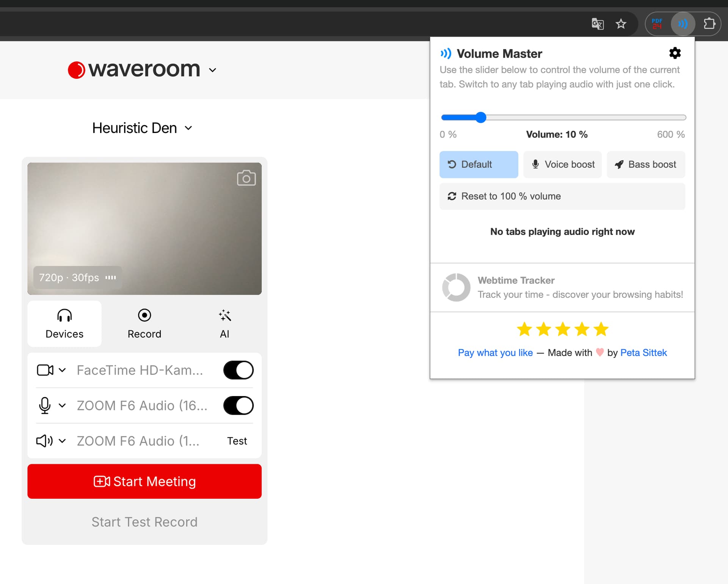The image size is (728, 584).
Task: Open the Webtime Tracker promo title
Action: (x=516, y=280)
